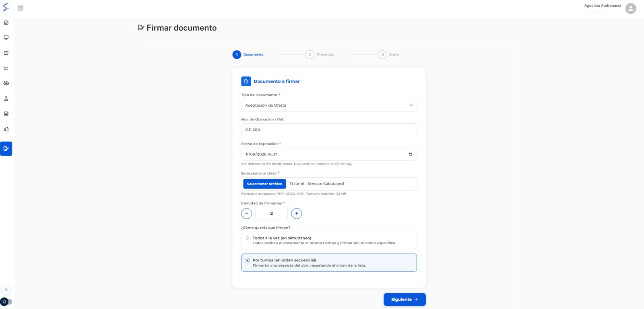
Task: Click the Fecha de Expiración date field
Action: 329,154
